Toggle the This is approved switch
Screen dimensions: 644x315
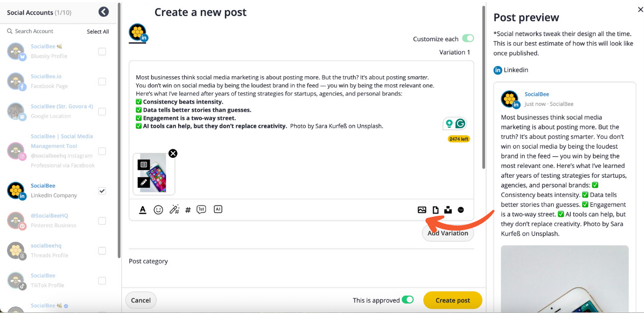click(x=408, y=300)
